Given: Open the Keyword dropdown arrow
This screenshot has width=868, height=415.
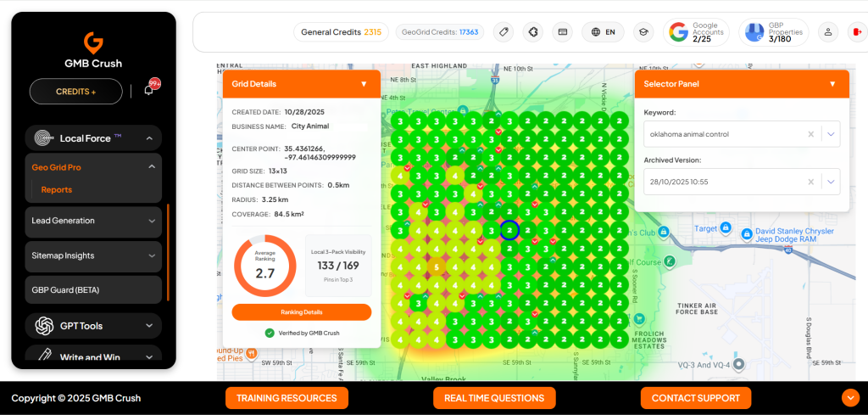Looking at the screenshot, I should [x=831, y=134].
